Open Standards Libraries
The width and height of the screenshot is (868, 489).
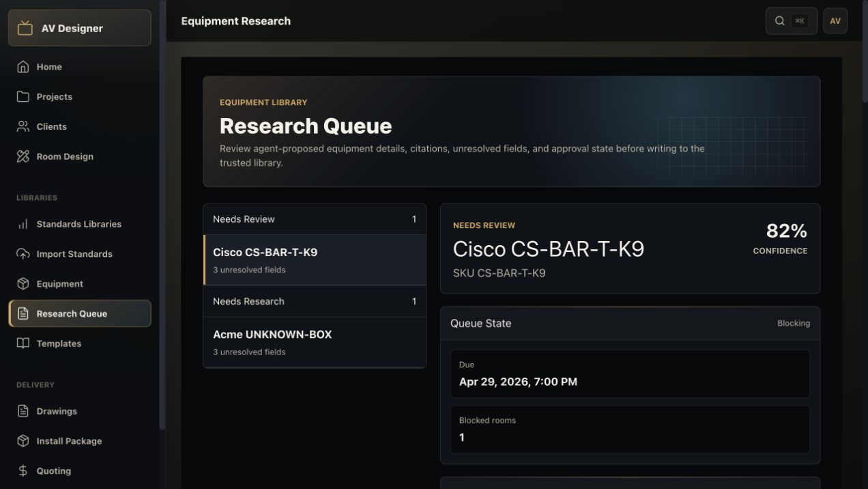(x=80, y=224)
